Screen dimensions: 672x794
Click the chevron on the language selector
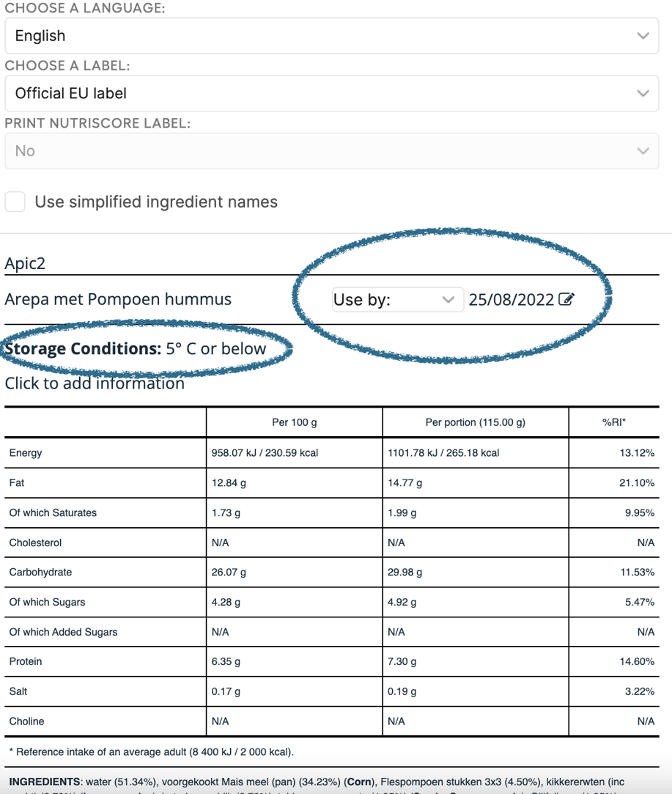tap(643, 35)
